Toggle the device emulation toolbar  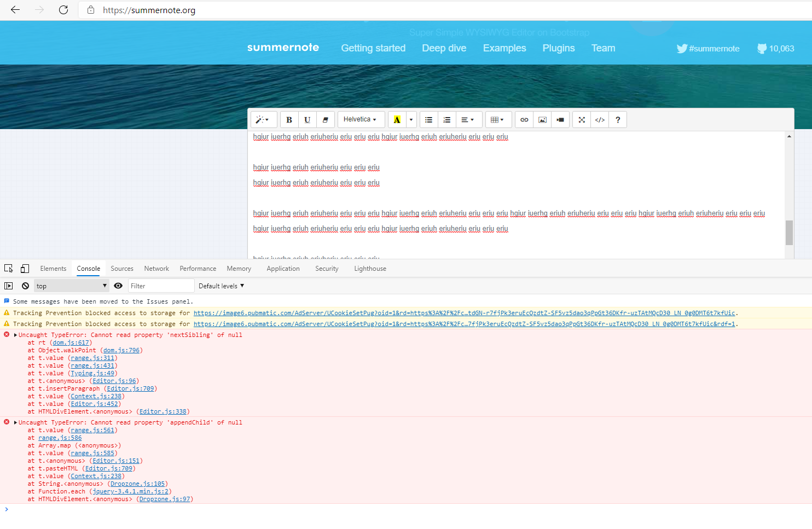click(x=25, y=268)
